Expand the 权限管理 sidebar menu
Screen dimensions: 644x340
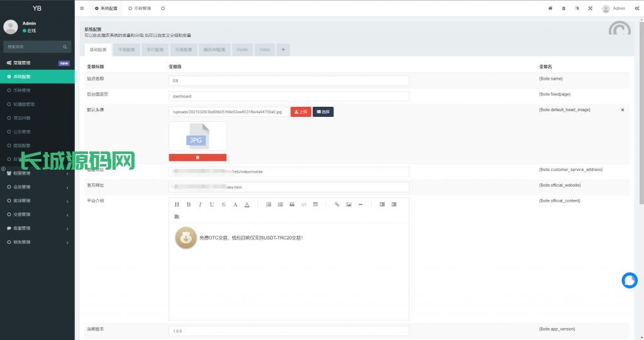tap(37, 173)
